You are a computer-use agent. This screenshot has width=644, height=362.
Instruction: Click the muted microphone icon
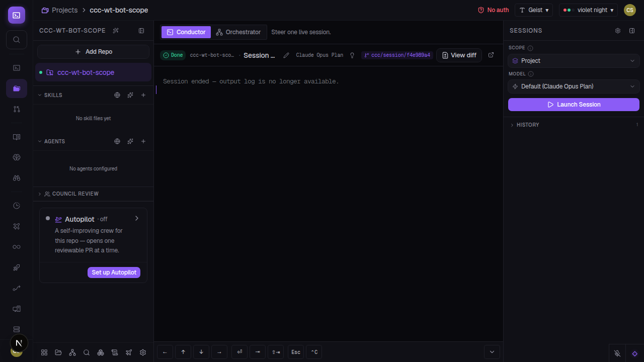pyautogui.click(x=617, y=353)
